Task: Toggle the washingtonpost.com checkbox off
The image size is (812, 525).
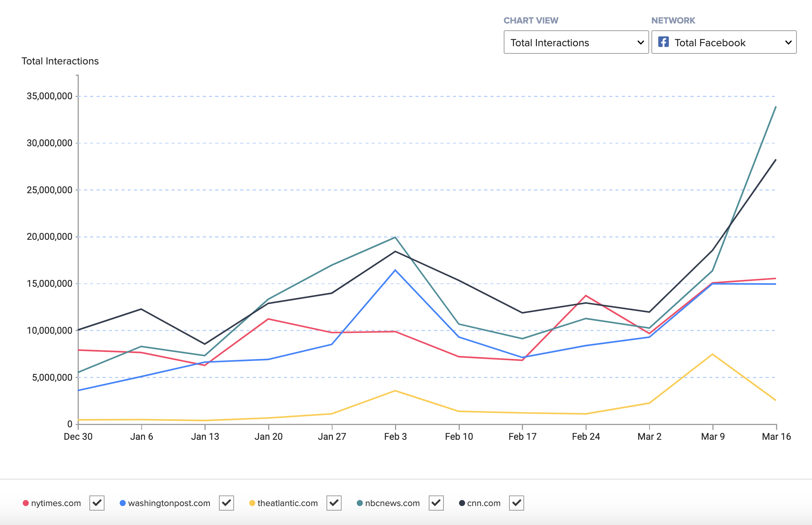Action: coord(226,503)
